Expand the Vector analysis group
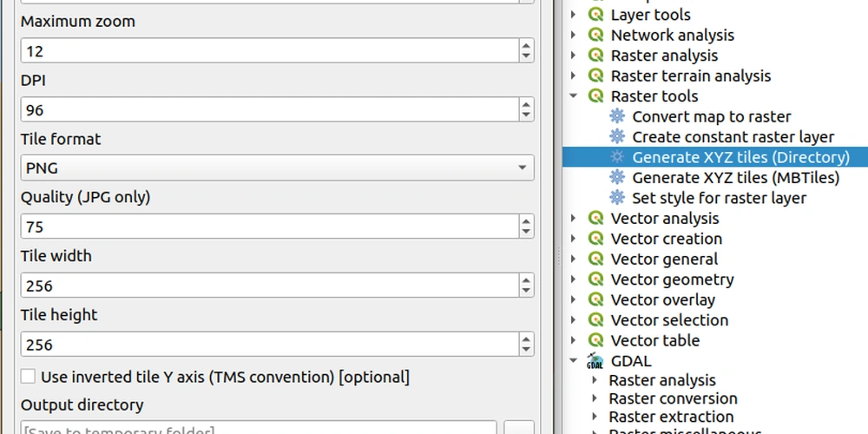The width and height of the screenshot is (868, 434). tap(574, 219)
